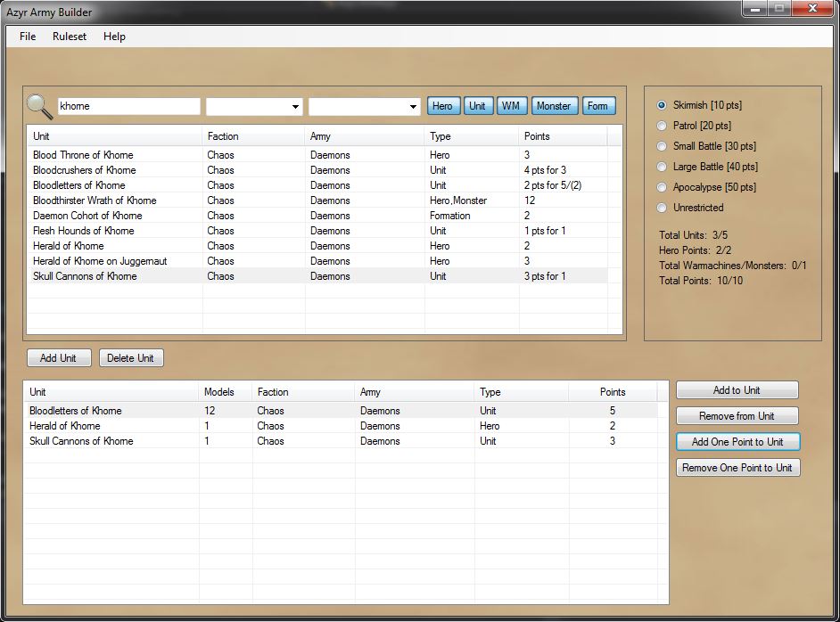Toggle the WM type filter
The image size is (840, 622).
[x=511, y=106]
